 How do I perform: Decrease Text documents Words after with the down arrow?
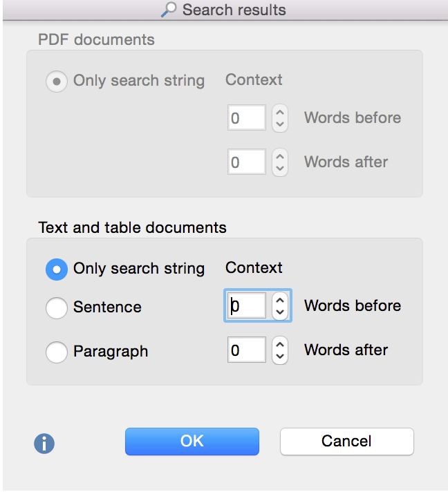click(280, 357)
